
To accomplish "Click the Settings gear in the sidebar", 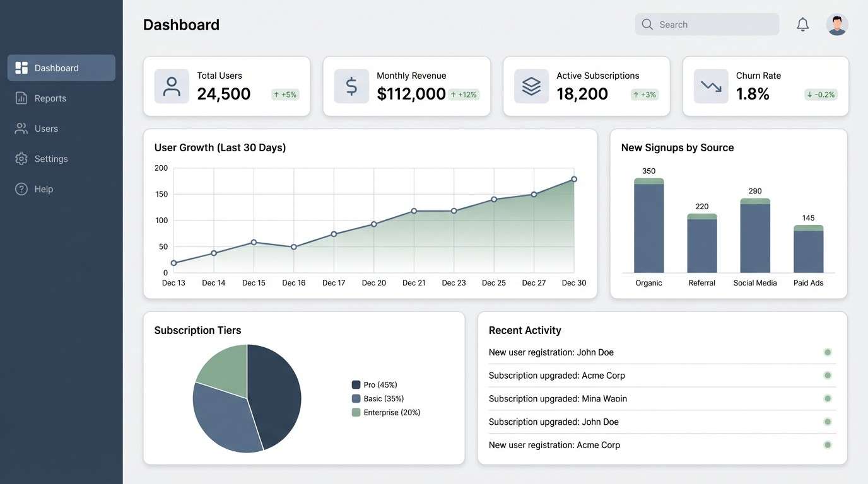I will click(21, 158).
